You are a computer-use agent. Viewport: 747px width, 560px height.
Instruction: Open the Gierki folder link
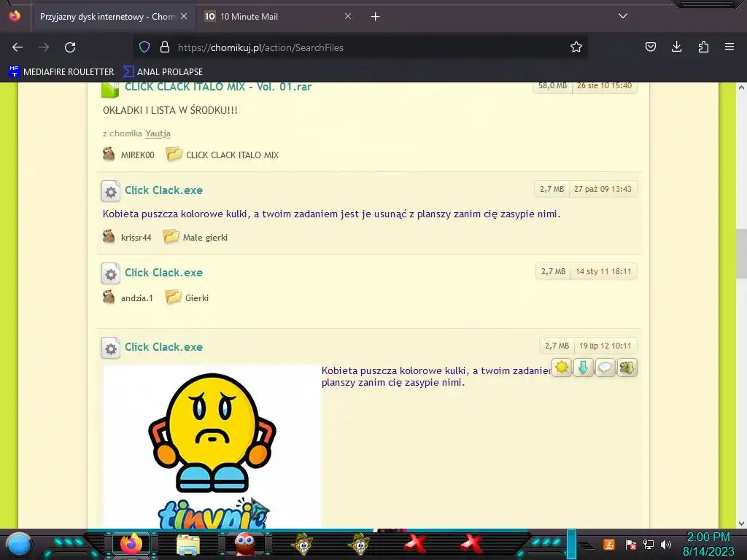click(197, 298)
